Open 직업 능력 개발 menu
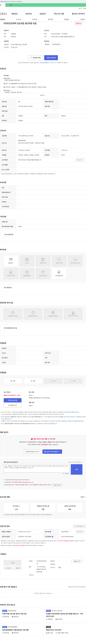Screen dimensions: 86x644 point(59,14)
